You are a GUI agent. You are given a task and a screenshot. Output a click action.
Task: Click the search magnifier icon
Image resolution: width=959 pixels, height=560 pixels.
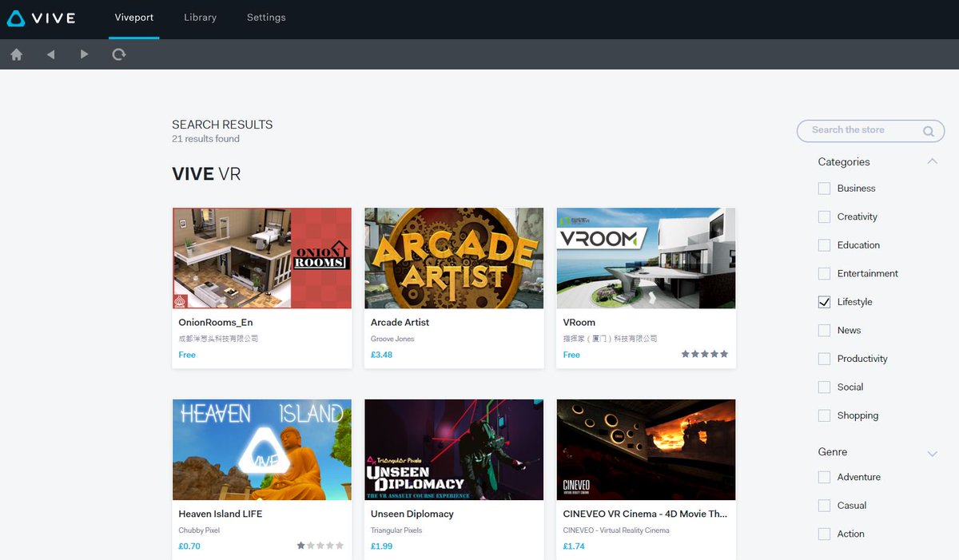(x=928, y=131)
